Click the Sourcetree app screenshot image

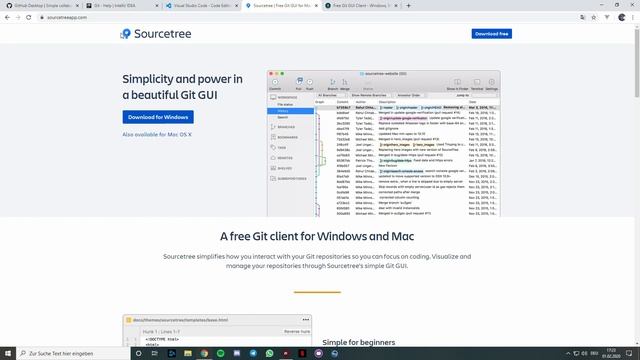click(384, 143)
